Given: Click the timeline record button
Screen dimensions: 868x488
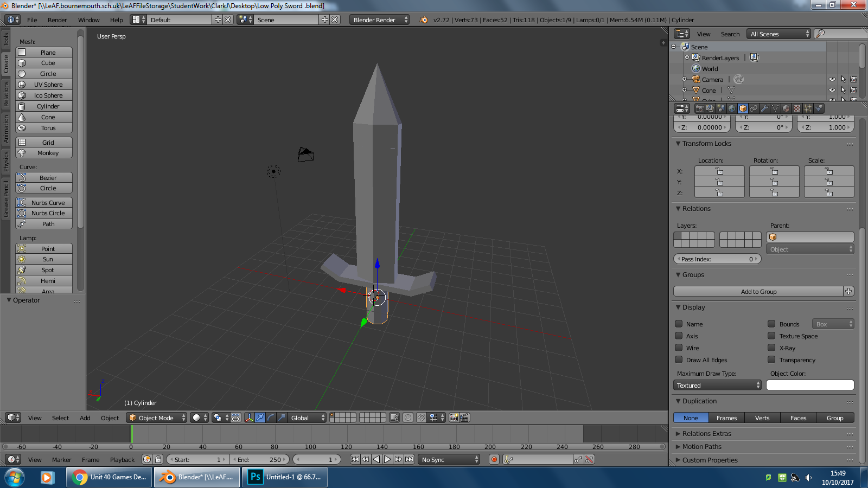Looking at the screenshot, I should tap(494, 459).
